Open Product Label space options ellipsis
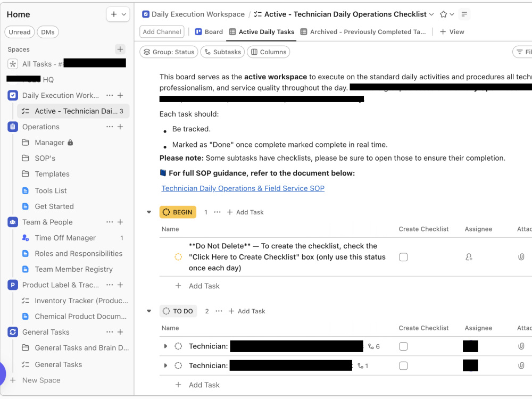The height and width of the screenshot is (399, 532). tap(110, 285)
